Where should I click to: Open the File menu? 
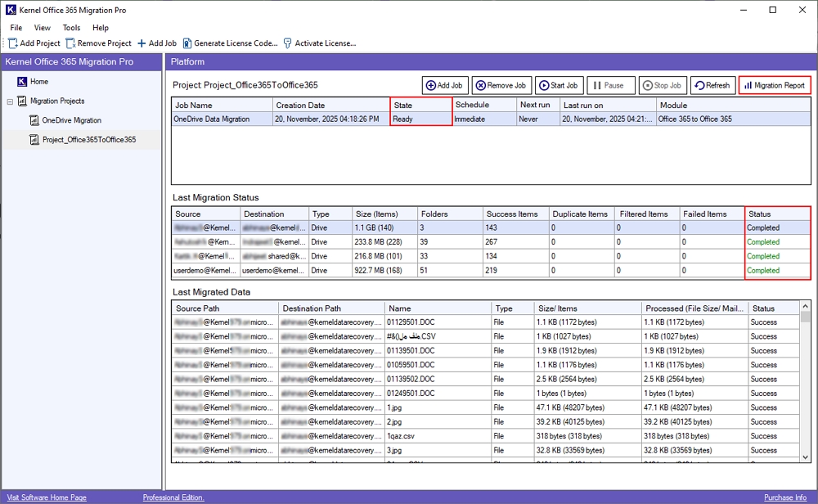[x=16, y=28]
